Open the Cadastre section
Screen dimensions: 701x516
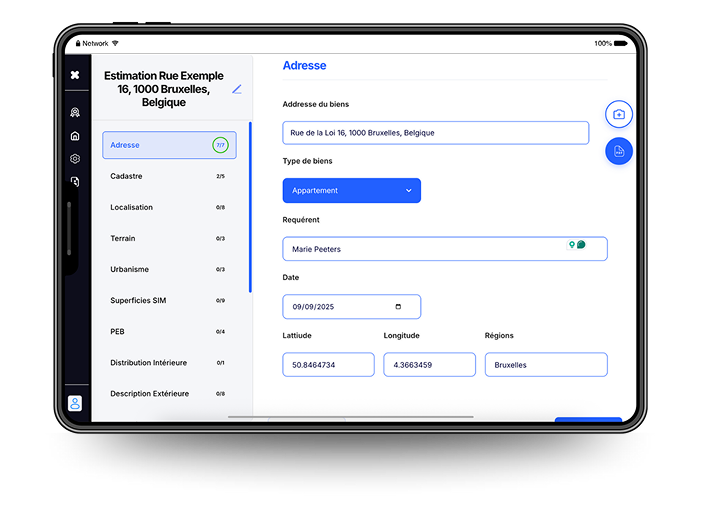[x=169, y=176]
